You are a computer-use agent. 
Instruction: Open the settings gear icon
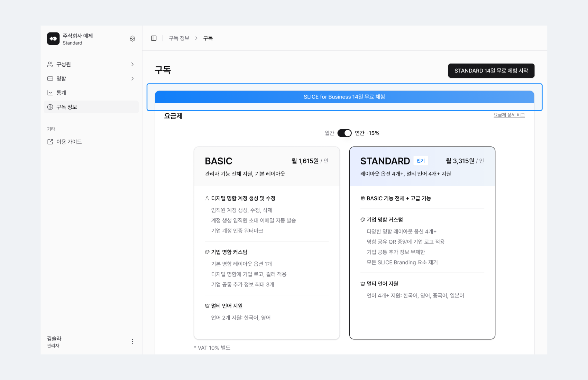pos(132,39)
